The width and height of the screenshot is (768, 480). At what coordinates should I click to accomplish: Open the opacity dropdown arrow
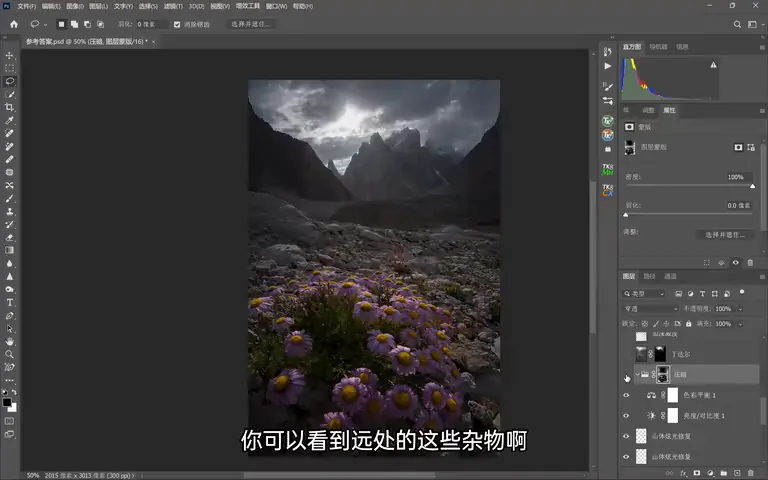point(740,309)
